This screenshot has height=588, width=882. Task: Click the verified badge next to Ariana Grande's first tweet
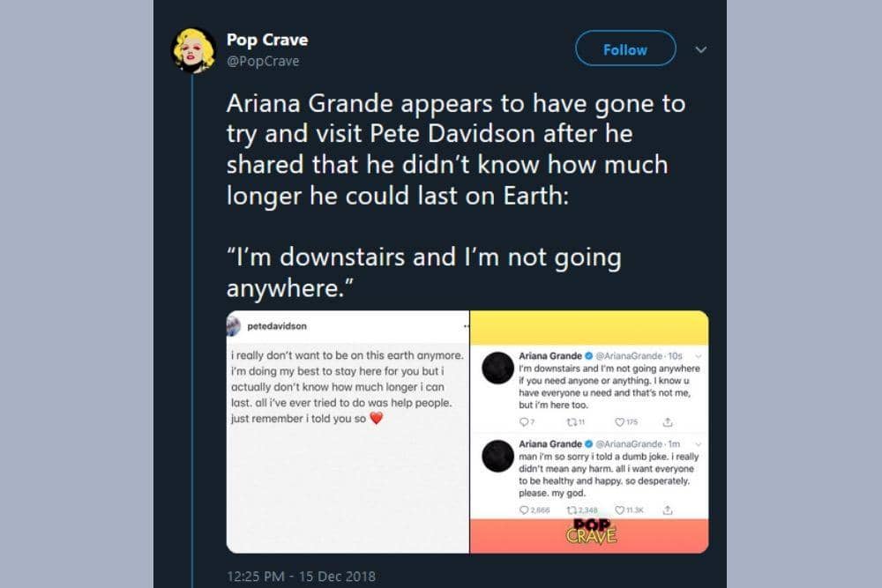pyautogui.click(x=588, y=355)
